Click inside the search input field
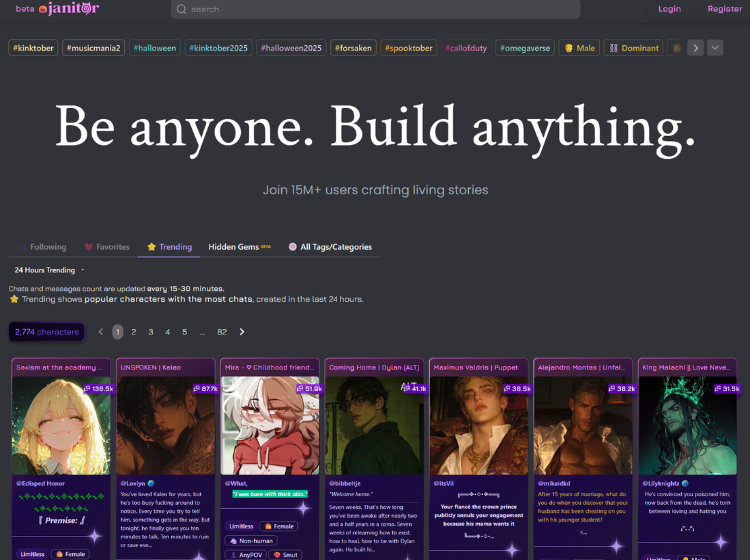Screen dimensions: 750x560 coord(380,9)
